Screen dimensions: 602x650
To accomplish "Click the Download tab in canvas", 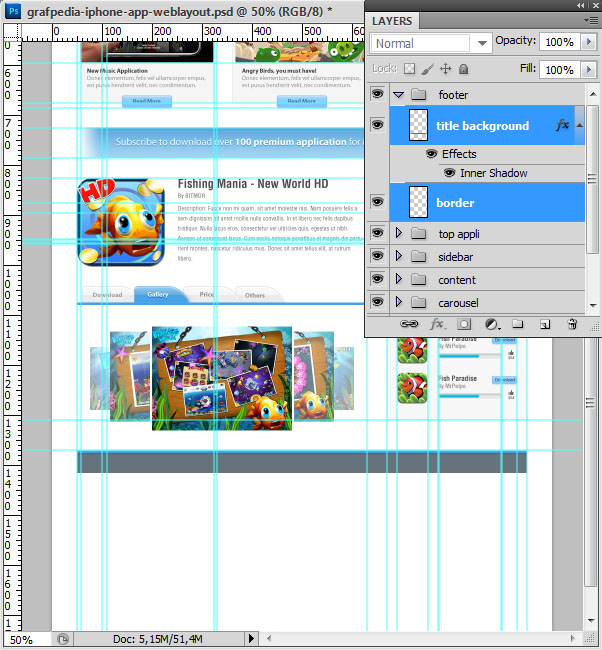I will point(107,295).
